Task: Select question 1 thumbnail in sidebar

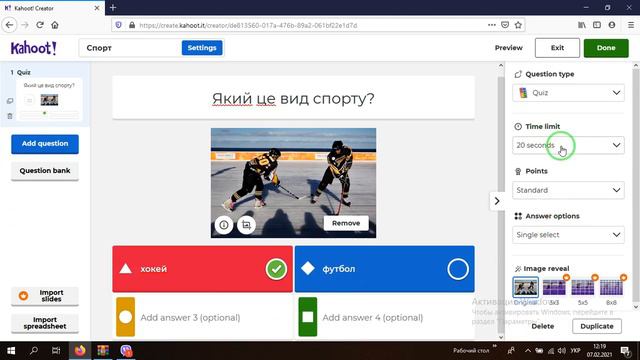Action: [x=49, y=100]
